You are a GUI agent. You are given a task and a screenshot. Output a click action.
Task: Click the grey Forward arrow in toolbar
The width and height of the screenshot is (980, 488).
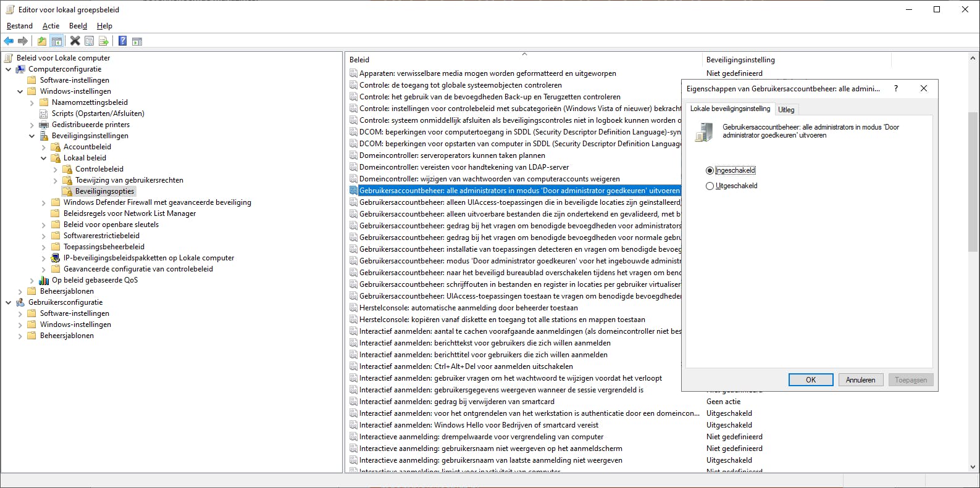23,41
